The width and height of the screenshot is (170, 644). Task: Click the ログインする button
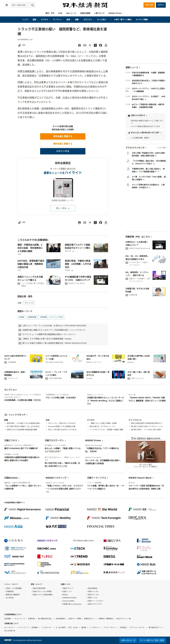click(x=63, y=151)
